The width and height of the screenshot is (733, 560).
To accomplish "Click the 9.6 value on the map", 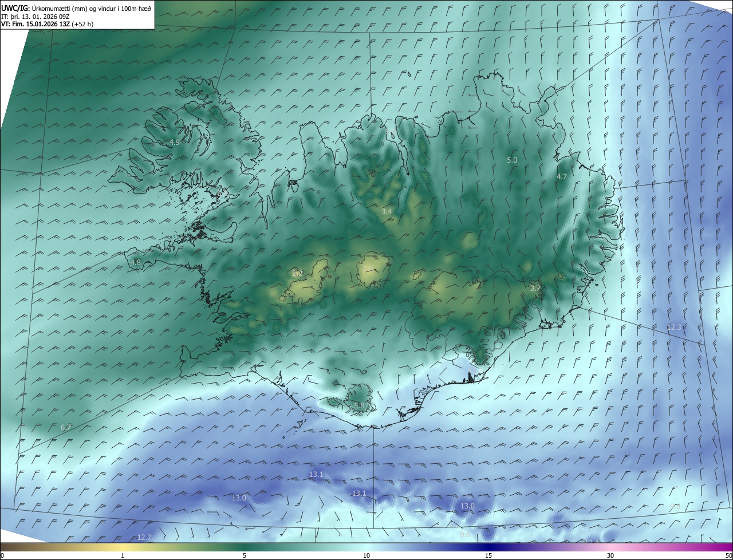I will [x=465, y=535].
